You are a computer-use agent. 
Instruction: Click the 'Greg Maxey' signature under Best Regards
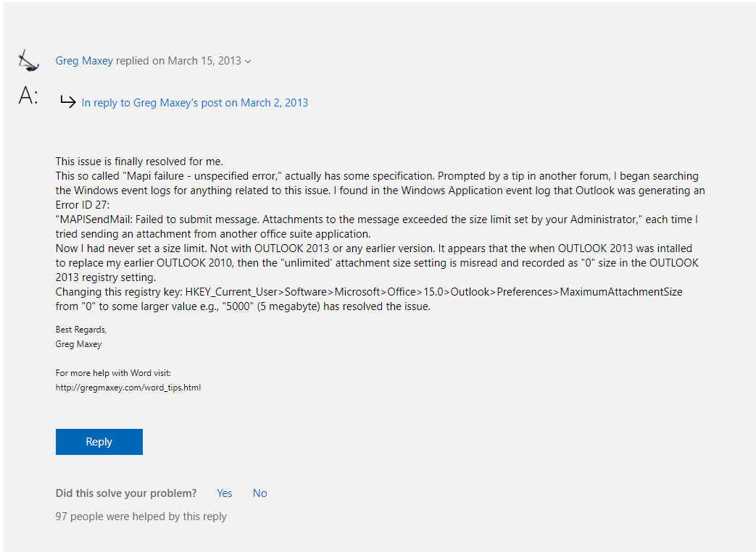[x=78, y=344]
